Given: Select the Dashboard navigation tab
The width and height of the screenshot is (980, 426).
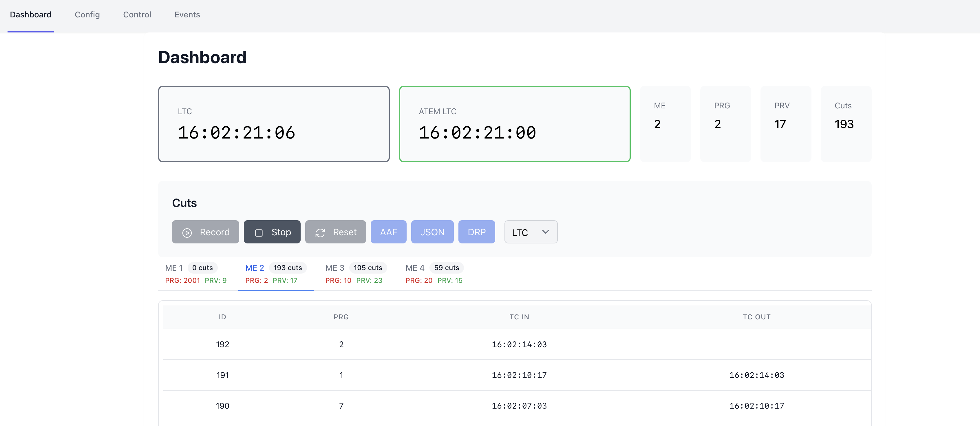Looking at the screenshot, I should tap(30, 14).
